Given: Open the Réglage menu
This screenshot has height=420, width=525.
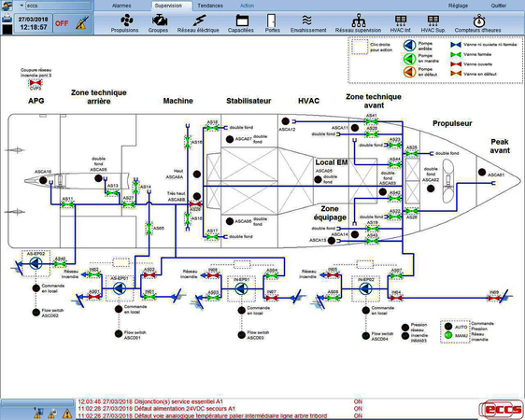Looking at the screenshot, I should click(459, 6).
